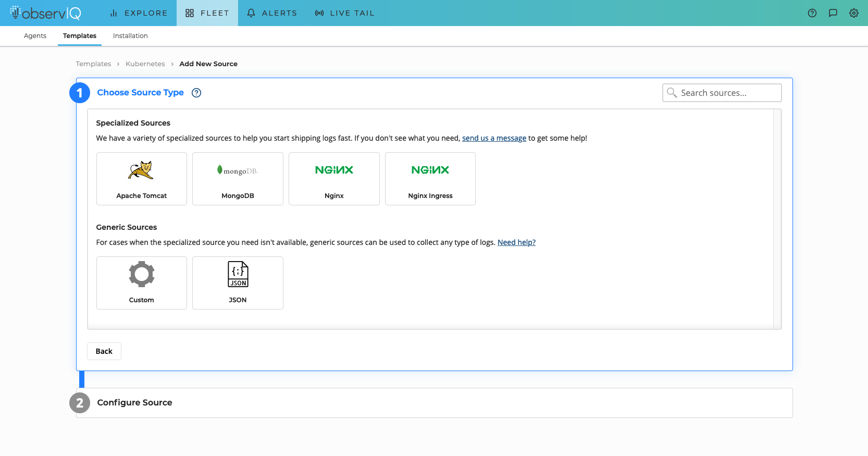Open the Explore section
This screenshot has height=456, width=868.
139,13
